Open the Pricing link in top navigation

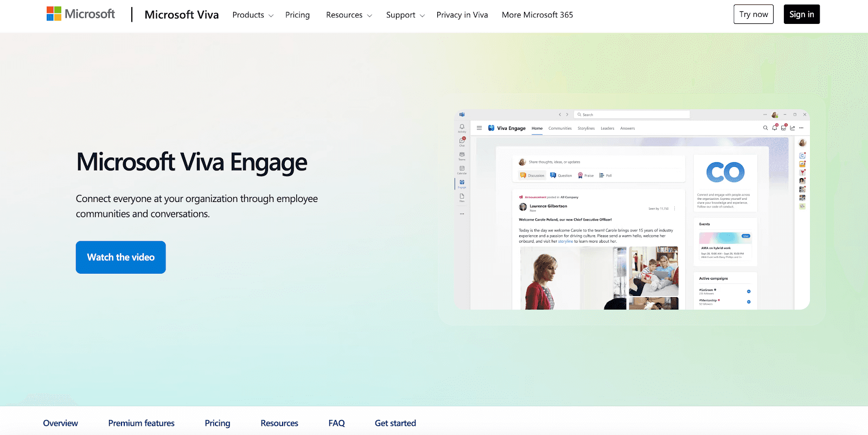pos(297,15)
